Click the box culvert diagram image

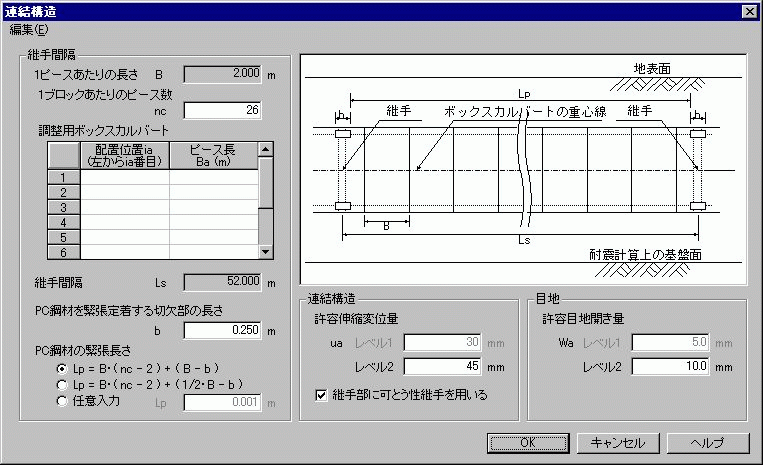point(523,169)
